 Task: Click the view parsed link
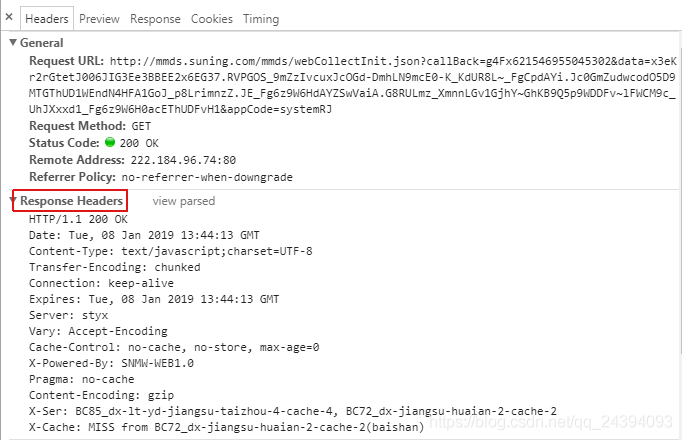184,201
